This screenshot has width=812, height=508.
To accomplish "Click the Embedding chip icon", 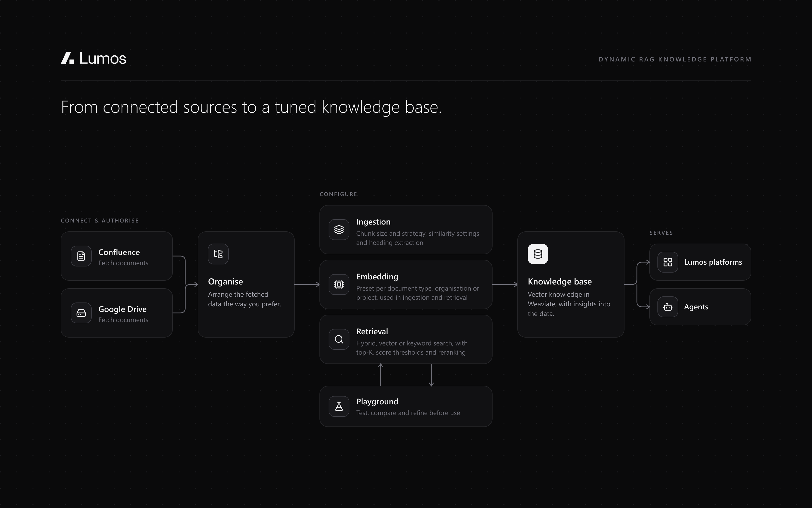I will (x=339, y=284).
